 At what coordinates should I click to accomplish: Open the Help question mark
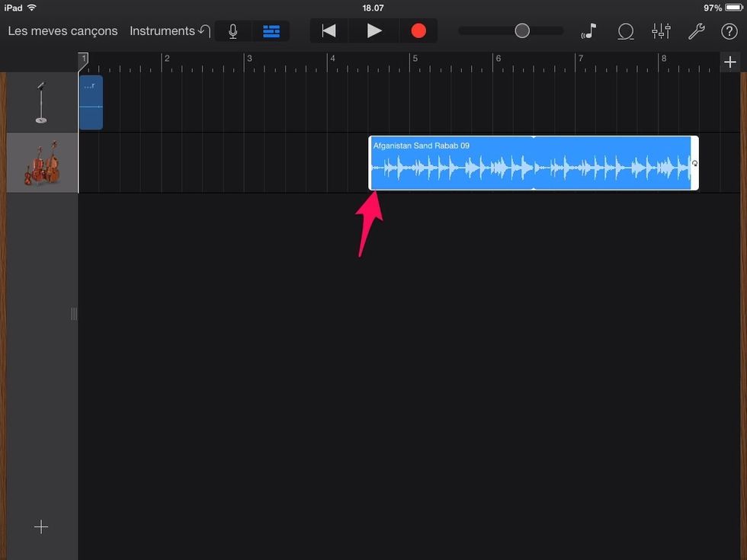point(730,31)
